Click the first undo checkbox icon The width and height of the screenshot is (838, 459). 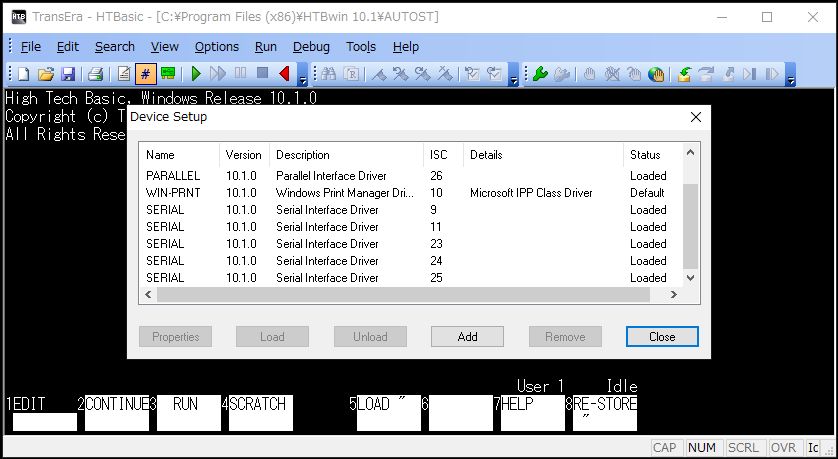(472, 74)
